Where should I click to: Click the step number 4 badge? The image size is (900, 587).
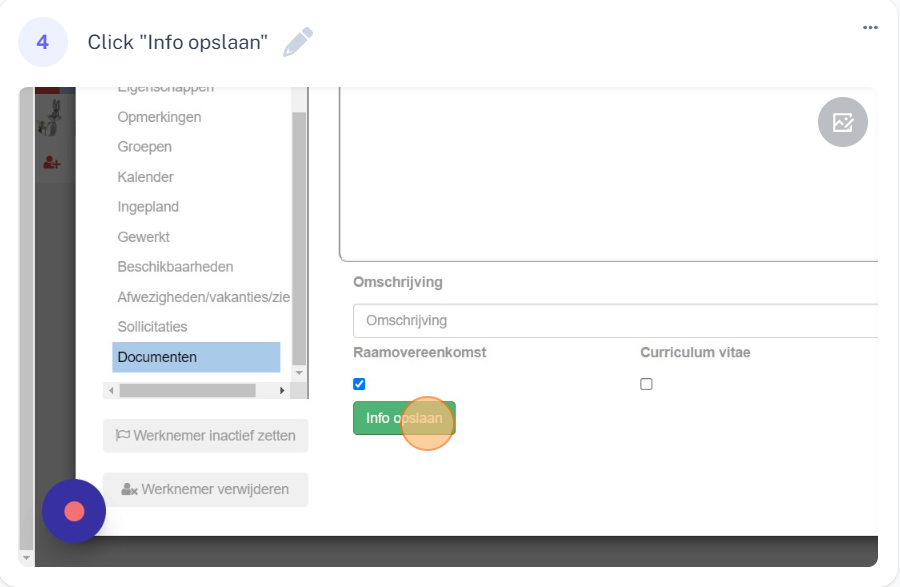point(43,42)
